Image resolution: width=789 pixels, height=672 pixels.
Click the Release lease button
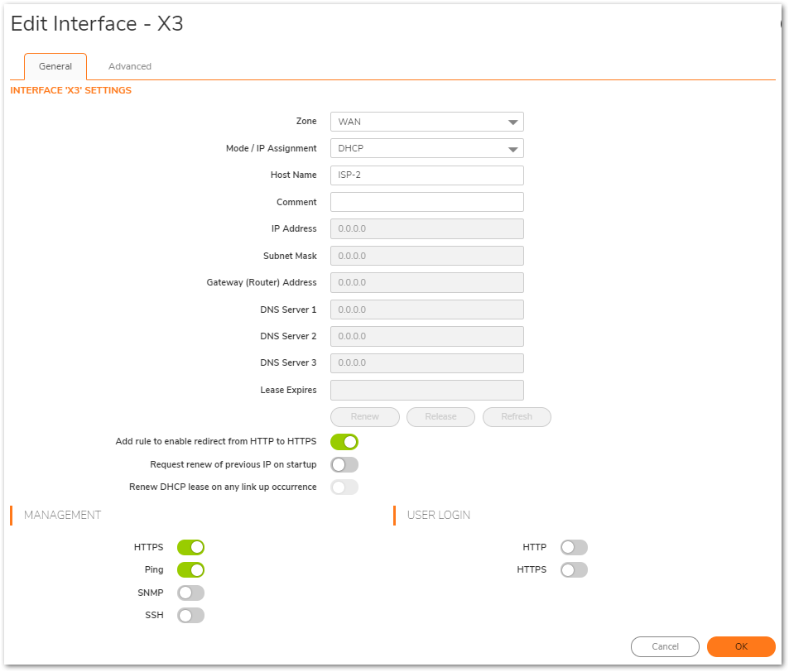click(x=440, y=416)
